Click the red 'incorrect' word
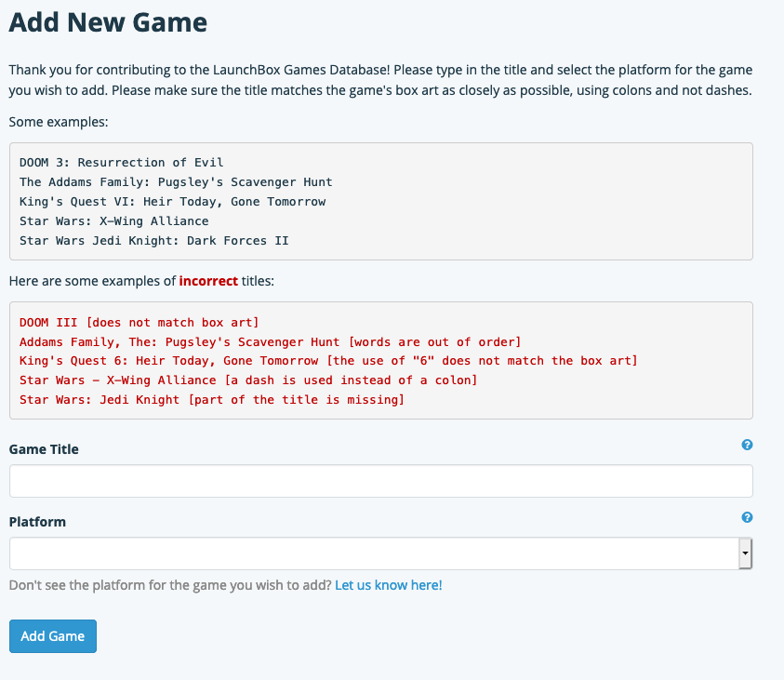Viewport: 784px width, 680px height. coord(208,281)
